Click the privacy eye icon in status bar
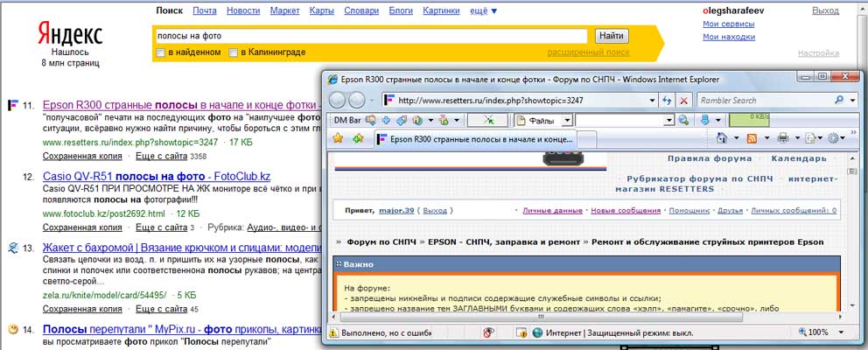This screenshot has width=868, height=350. (489, 332)
